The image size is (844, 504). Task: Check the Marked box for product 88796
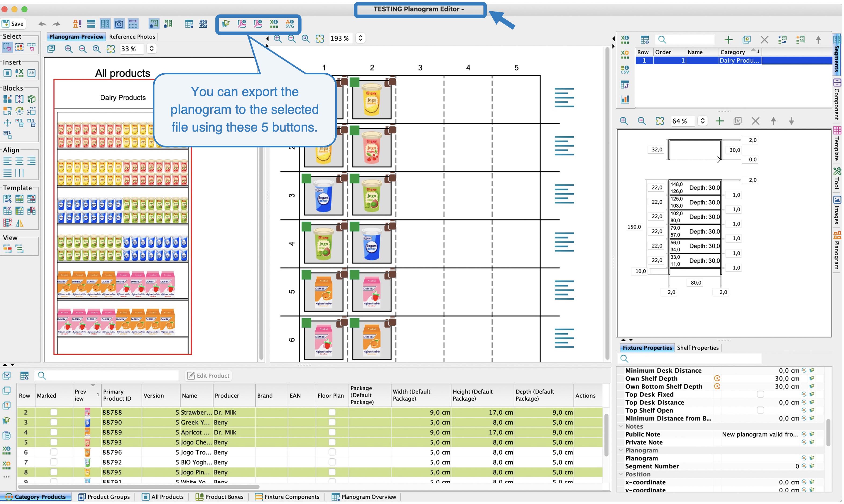54,452
